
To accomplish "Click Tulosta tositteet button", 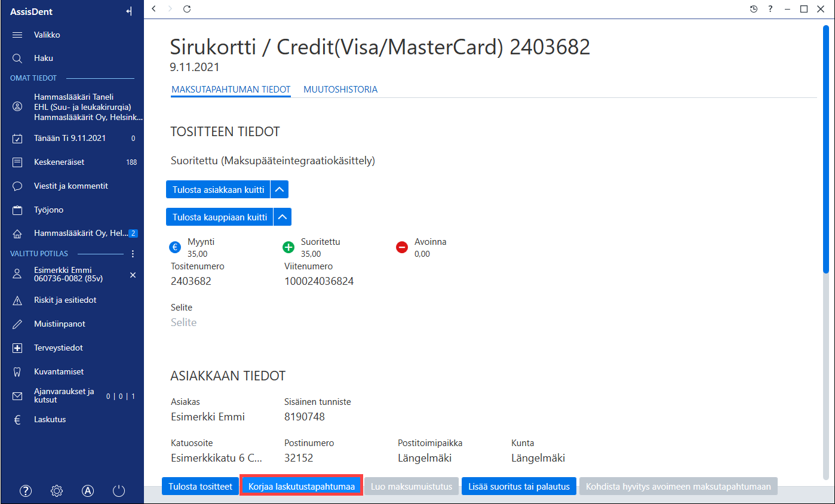I will click(200, 487).
